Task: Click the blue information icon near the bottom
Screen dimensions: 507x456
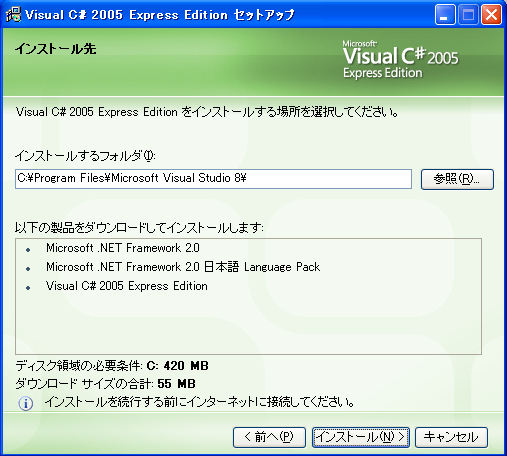Action: 26,403
